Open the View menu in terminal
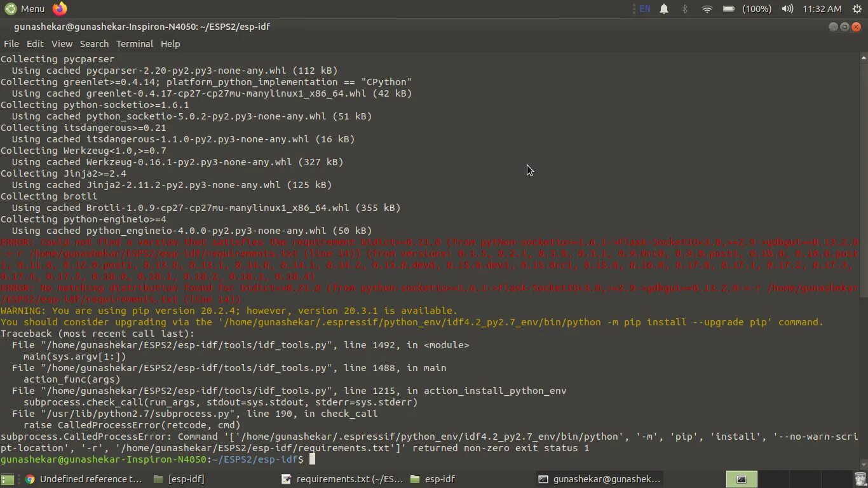868x488 pixels. (x=62, y=44)
